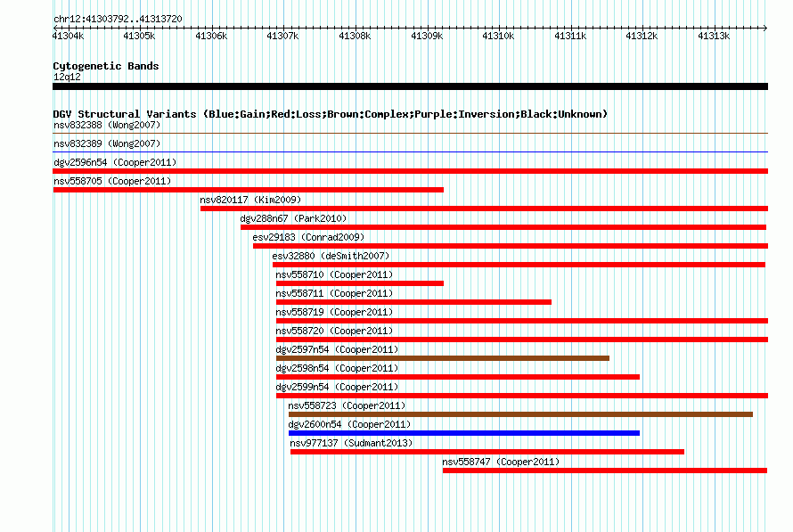The width and height of the screenshot is (793, 532).
Task: Click the nsv832389 (Wong2007) label
Action: point(107,143)
